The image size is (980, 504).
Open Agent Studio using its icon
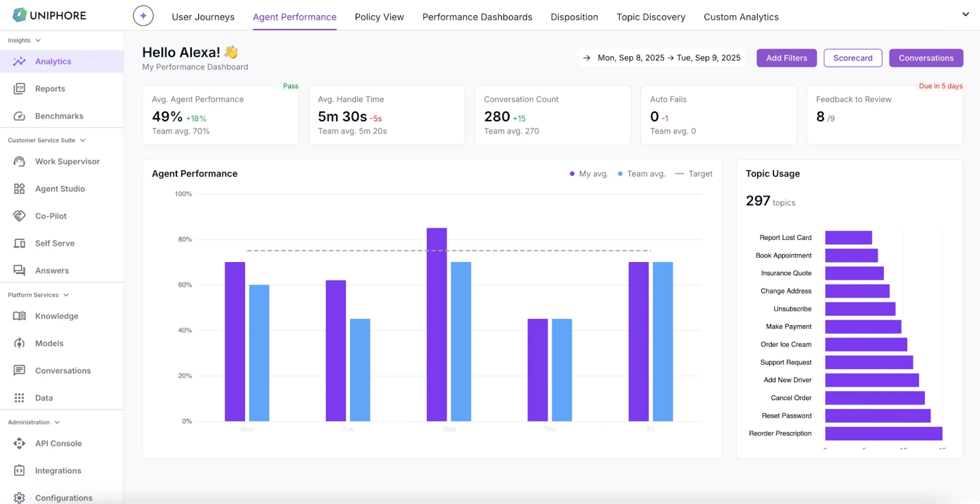(x=20, y=189)
